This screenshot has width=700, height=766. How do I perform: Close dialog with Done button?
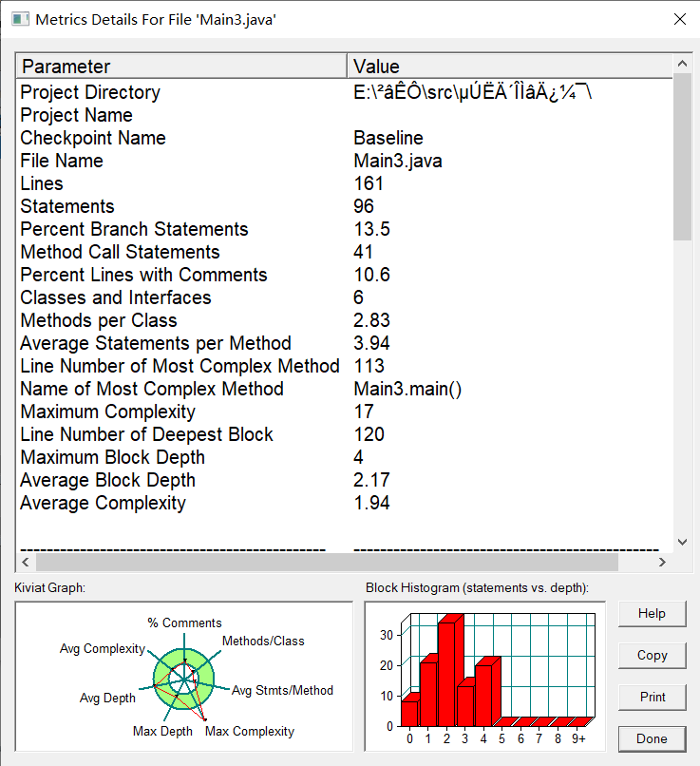(653, 738)
